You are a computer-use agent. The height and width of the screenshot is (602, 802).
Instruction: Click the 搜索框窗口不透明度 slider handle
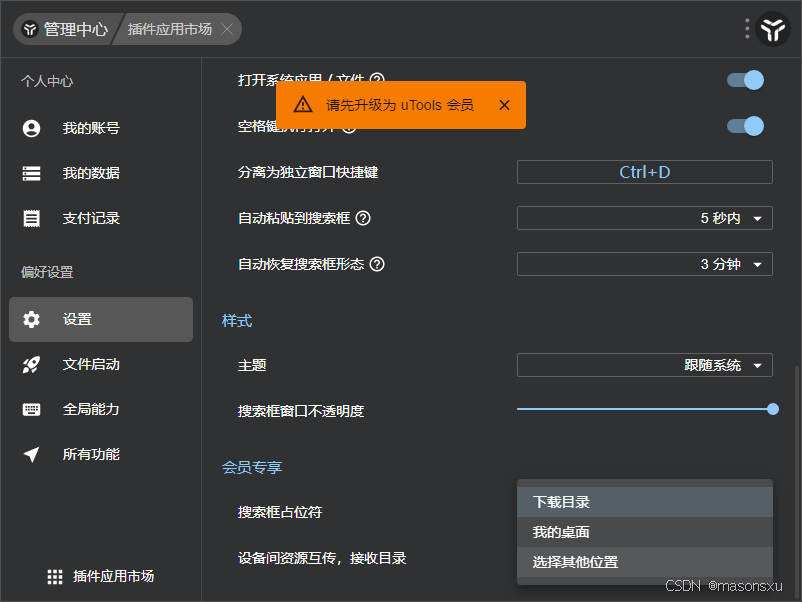(x=773, y=409)
